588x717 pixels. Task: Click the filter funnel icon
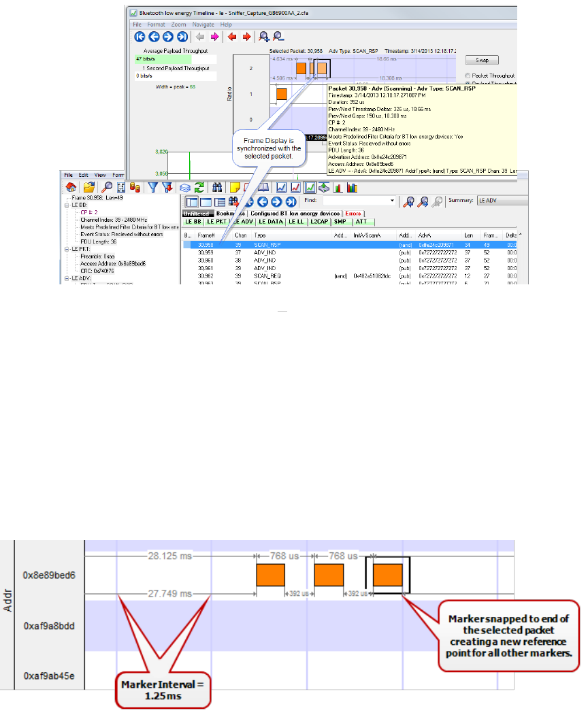point(153,187)
